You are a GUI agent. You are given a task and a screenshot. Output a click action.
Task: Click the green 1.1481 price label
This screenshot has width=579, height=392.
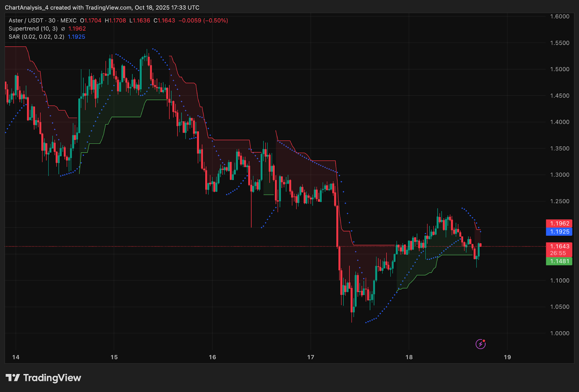(x=559, y=261)
